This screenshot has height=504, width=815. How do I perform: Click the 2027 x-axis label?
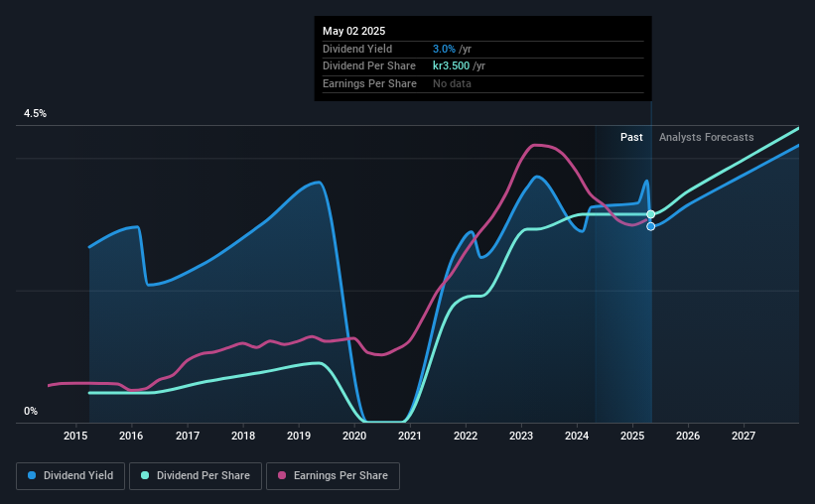tap(744, 436)
